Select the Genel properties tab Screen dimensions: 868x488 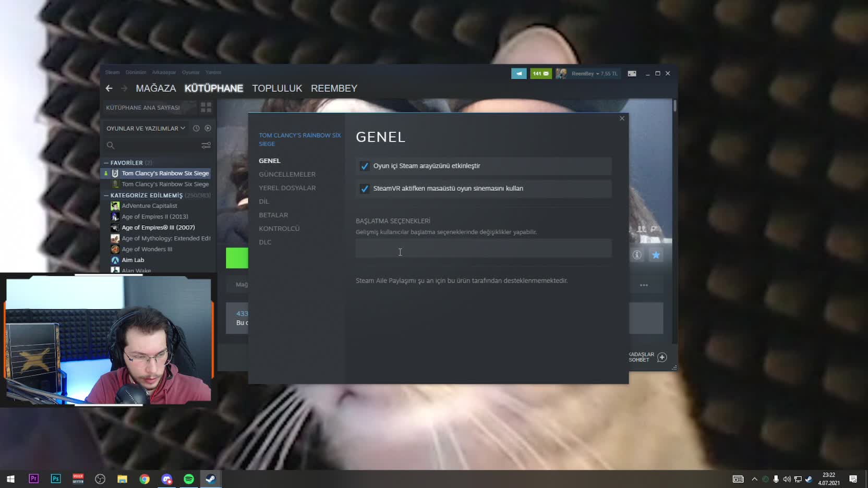click(270, 161)
